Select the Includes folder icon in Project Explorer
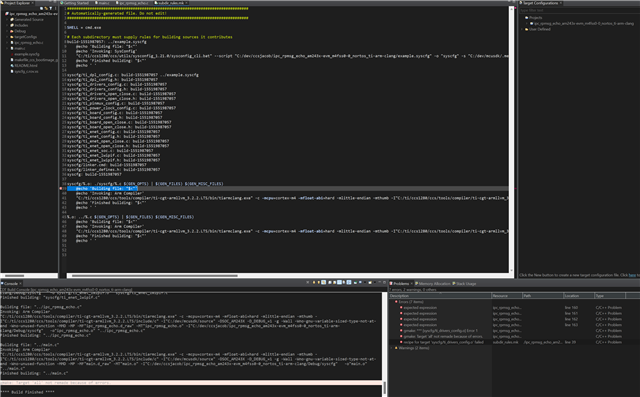The height and width of the screenshot is (397, 640). pos(12,25)
